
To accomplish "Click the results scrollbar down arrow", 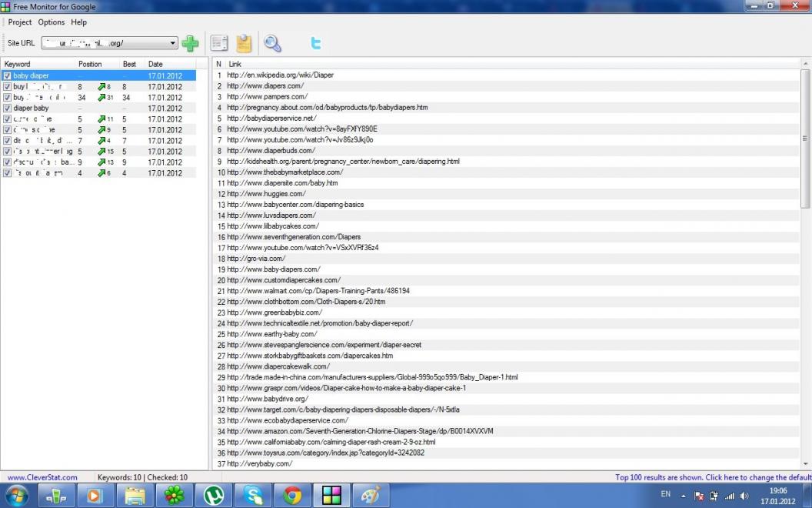I will click(x=805, y=464).
